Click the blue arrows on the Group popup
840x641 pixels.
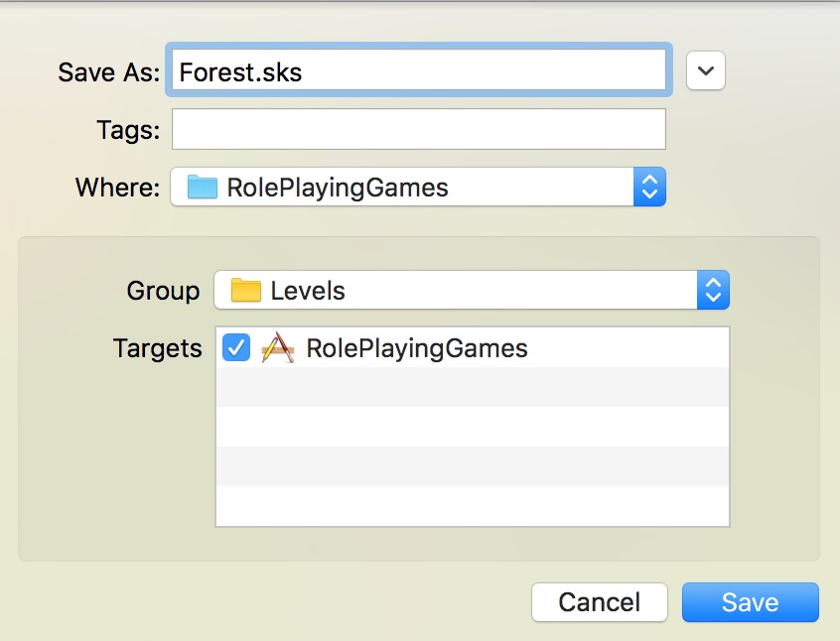(713, 291)
